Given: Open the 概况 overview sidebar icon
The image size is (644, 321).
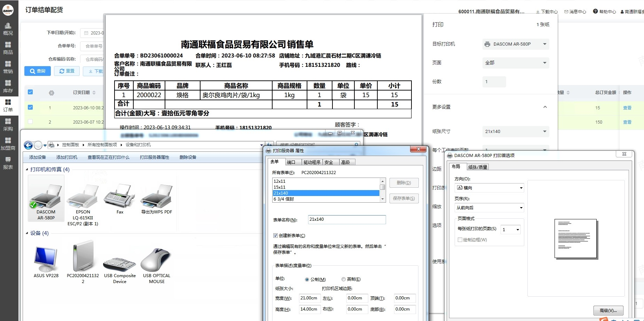Looking at the screenshot, I should (x=8, y=29).
